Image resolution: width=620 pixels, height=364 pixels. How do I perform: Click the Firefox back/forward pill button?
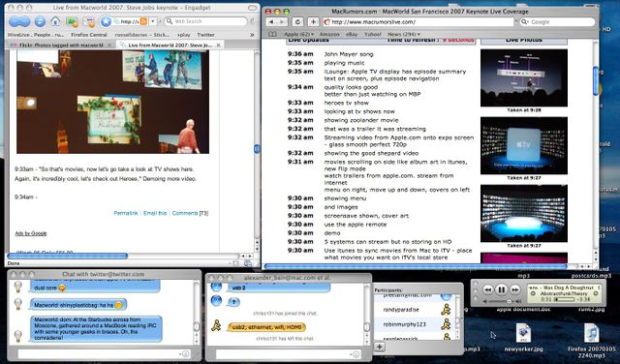pyautogui.click(x=19, y=21)
